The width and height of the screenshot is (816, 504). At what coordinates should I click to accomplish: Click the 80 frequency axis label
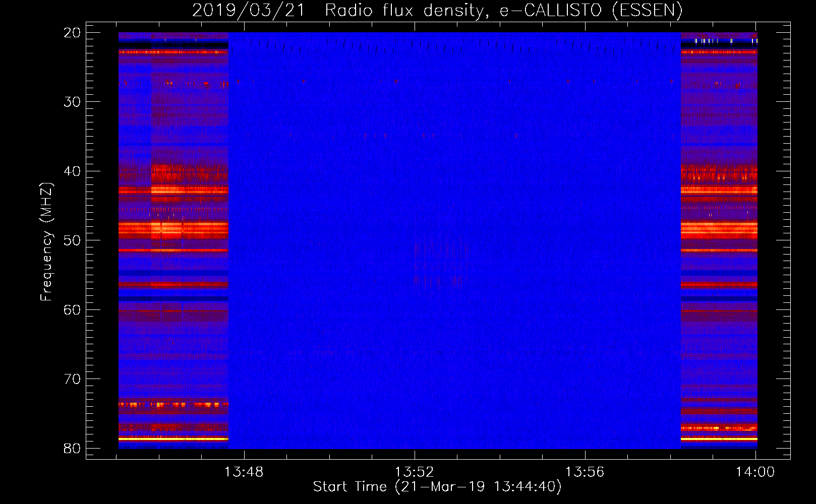tap(72, 449)
